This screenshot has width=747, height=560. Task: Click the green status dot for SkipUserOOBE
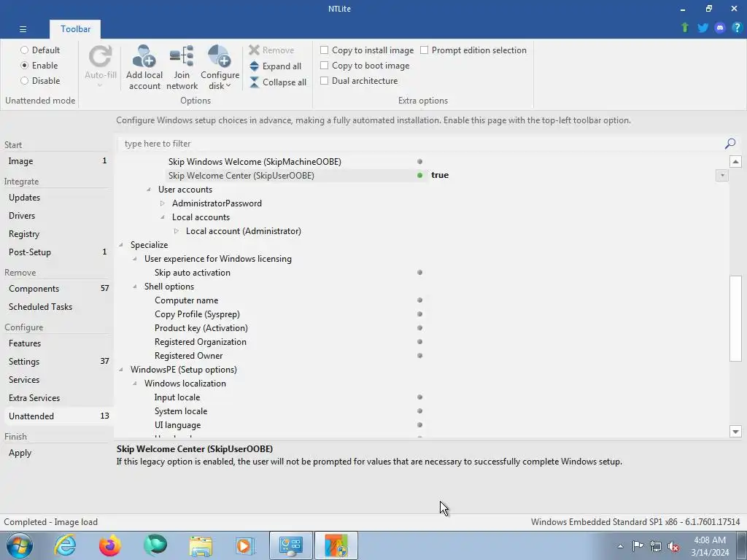pyautogui.click(x=419, y=175)
